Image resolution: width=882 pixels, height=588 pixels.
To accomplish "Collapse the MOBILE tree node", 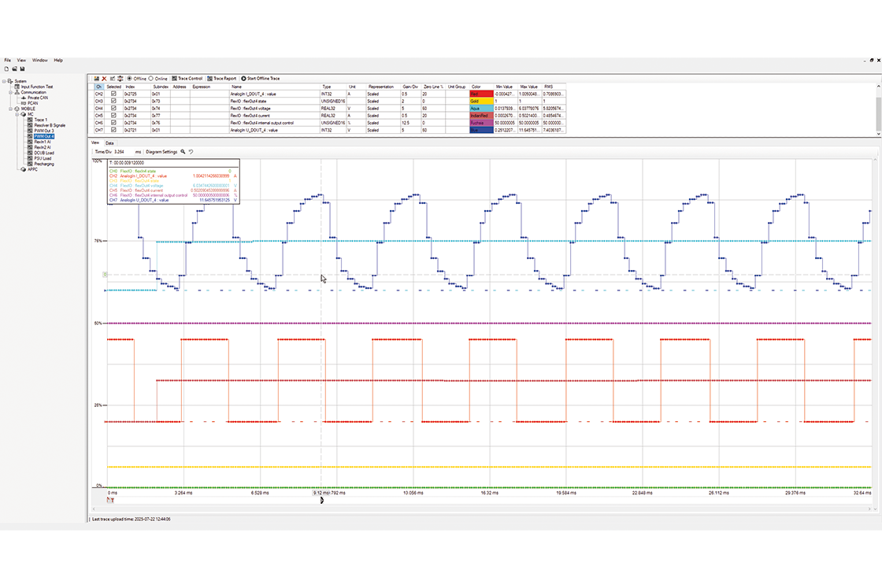I will coord(11,109).
